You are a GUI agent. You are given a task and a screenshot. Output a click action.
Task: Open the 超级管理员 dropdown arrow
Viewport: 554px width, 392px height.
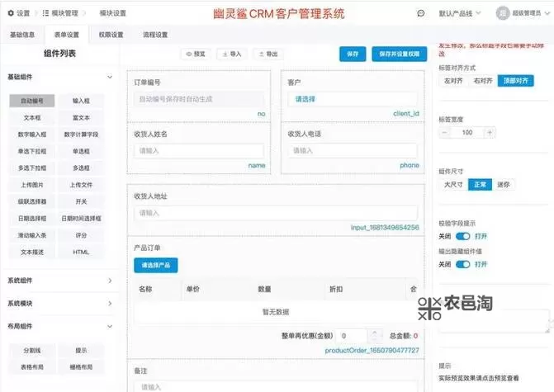547,13
